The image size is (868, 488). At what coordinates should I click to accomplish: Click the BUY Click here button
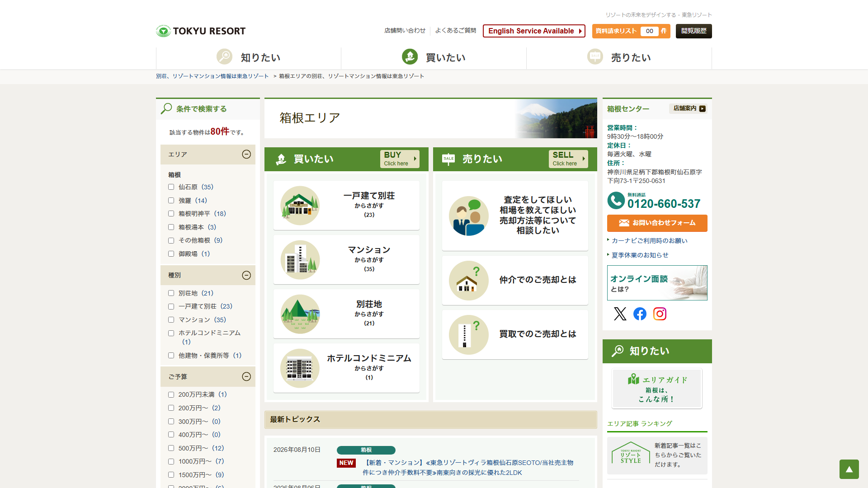pyautogui.click(x=400, y=159)
